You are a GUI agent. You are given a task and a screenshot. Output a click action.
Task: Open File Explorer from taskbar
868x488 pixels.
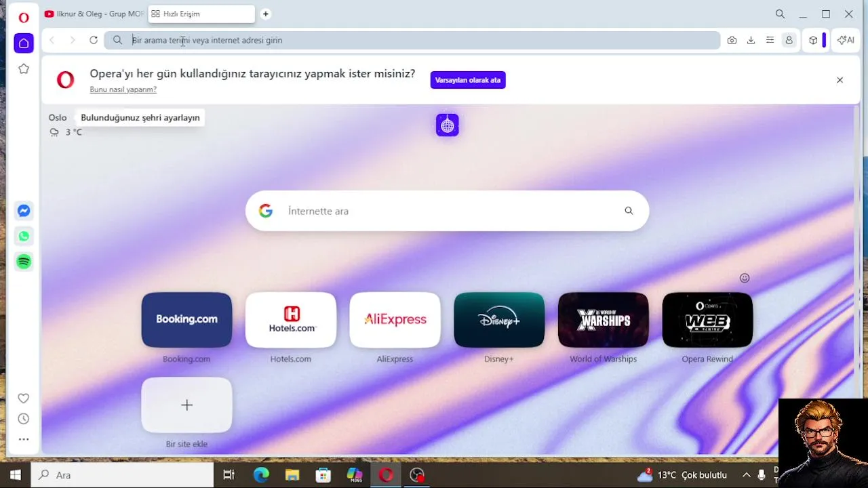tap(292, 475)
